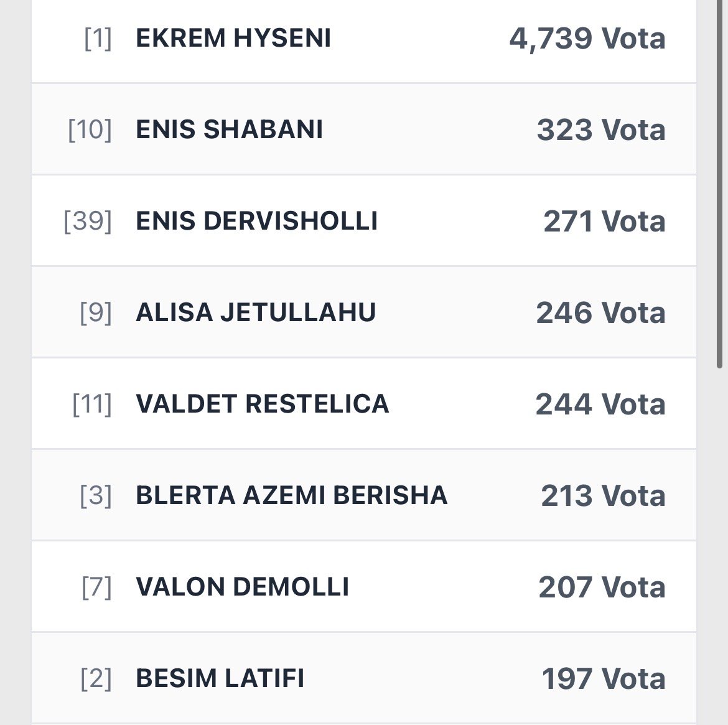728x725 pixels.
Task: Select ballot number [11] label
Action: [x=92, y=405]
